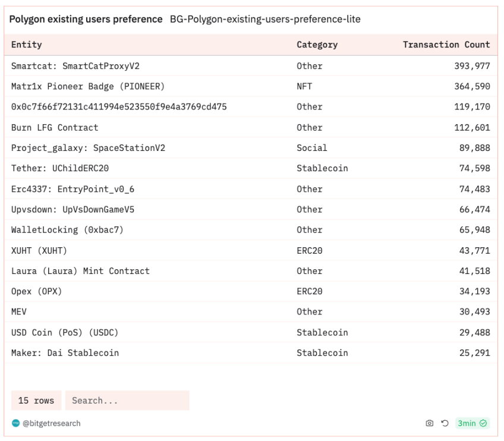The height and width of the screenshot is (441, 504).
Task: Click the green checkmark status icon
Action: [x=483, y=423]
